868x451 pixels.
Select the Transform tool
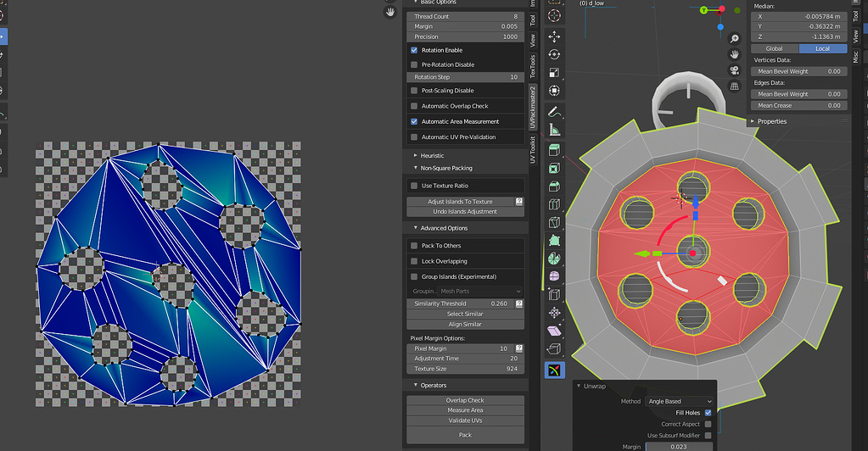click(554, 90)
